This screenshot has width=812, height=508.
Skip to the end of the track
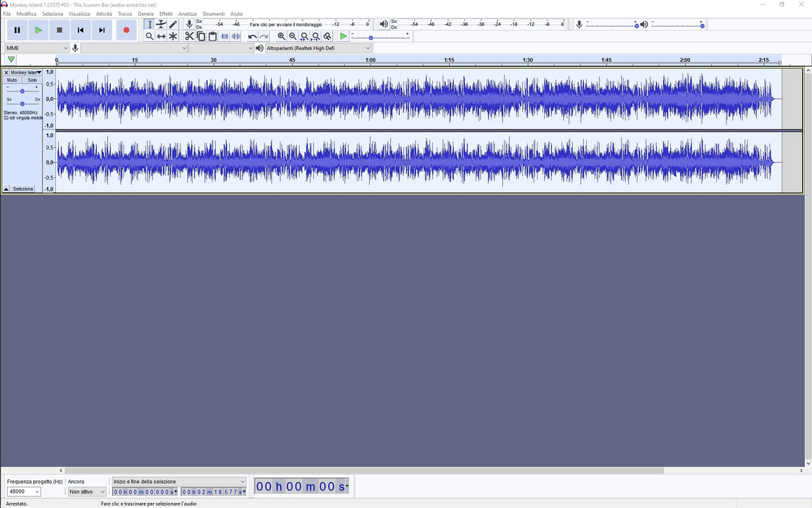point(101,30)
